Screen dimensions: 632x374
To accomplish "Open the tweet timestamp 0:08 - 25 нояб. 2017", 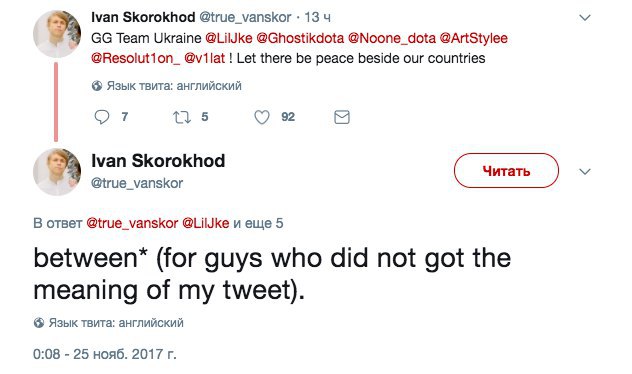I will 105,354.
